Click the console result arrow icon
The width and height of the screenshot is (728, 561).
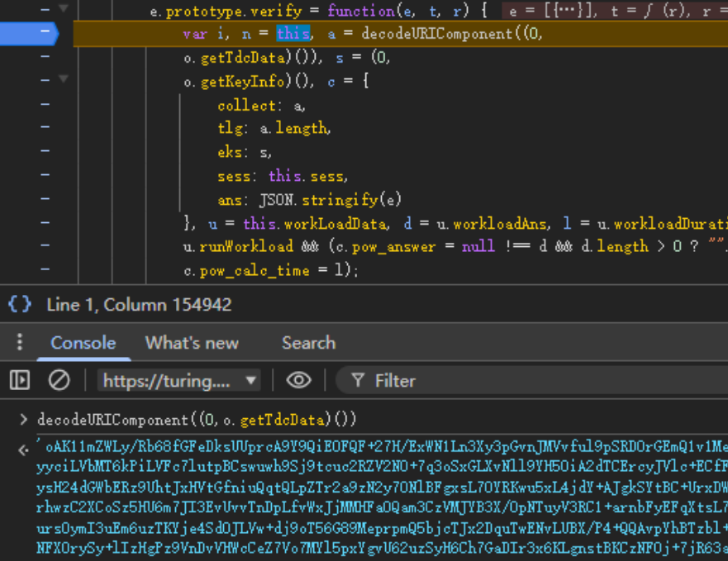23,450
